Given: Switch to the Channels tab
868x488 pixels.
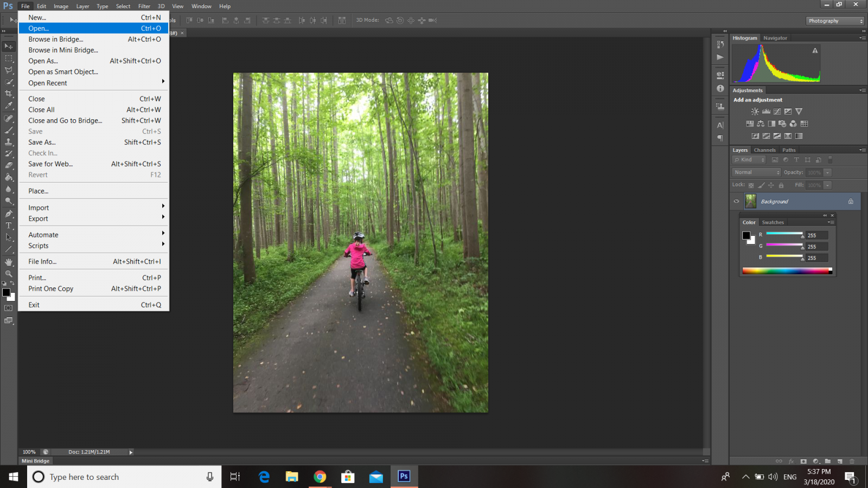Looking at the screenshot, I should click(x=764, y=150).
